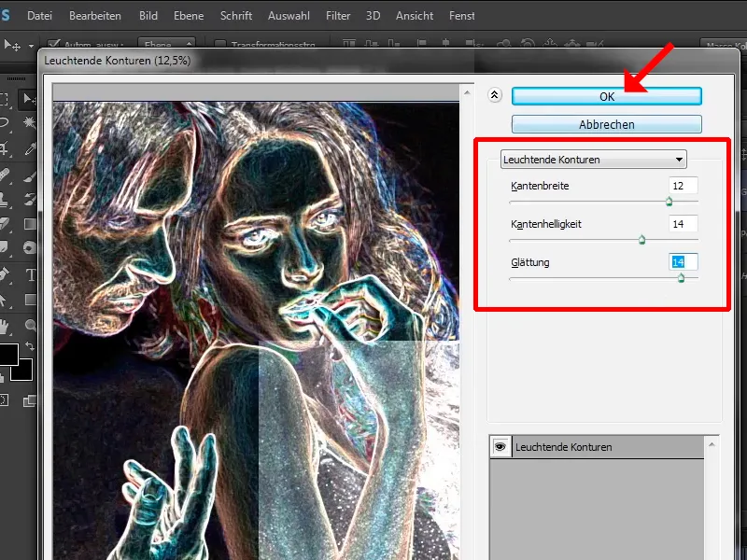Screen dimensions: 747x560
Task: Select the Gradient tool
Action: click(x=29, y=224)
